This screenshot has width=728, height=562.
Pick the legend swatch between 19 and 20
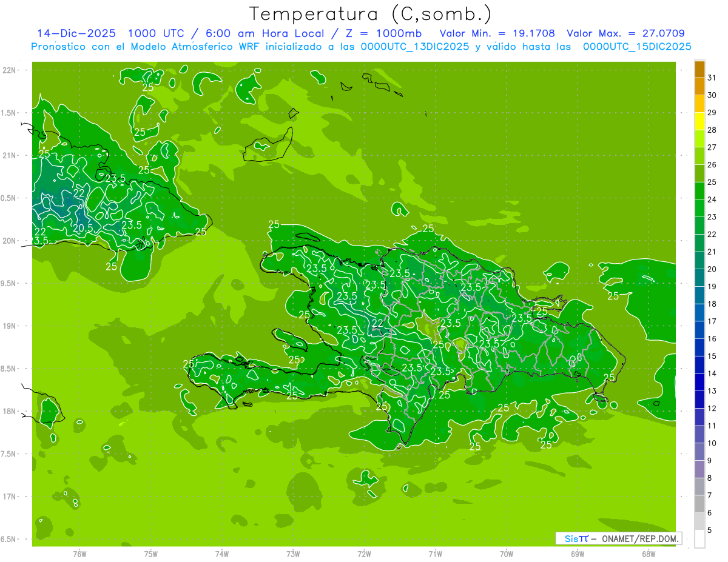pyautogui.click(x=700, y=278)
